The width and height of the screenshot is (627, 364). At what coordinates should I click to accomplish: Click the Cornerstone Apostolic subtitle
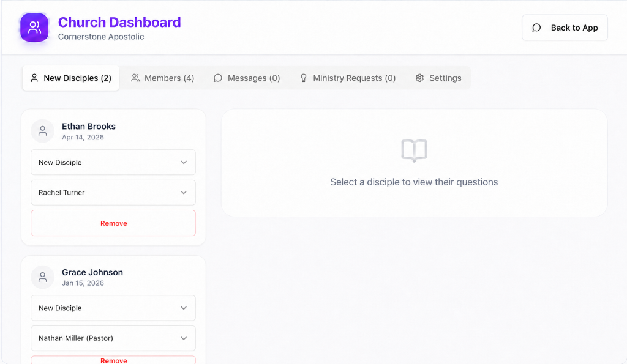pos(101,36)
